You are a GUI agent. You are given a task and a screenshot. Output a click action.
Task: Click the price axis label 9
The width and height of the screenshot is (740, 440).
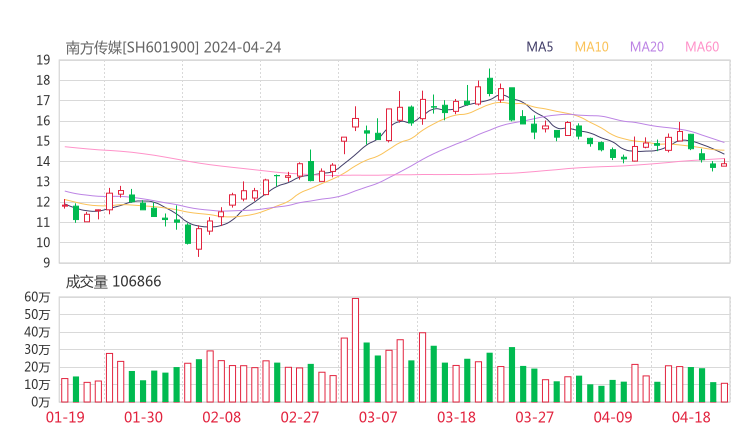pyautogui.click(x=46, y=263)
